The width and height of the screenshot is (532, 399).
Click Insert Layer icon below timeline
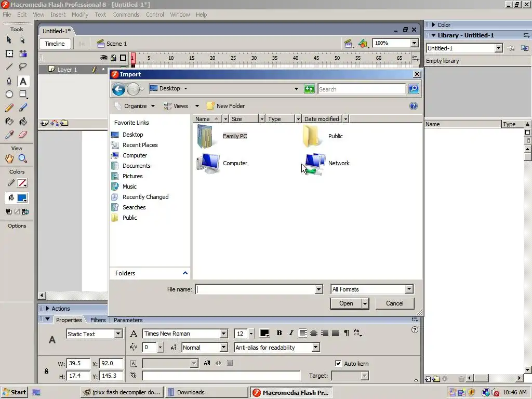pyautogui.click(x=44, y=123)
